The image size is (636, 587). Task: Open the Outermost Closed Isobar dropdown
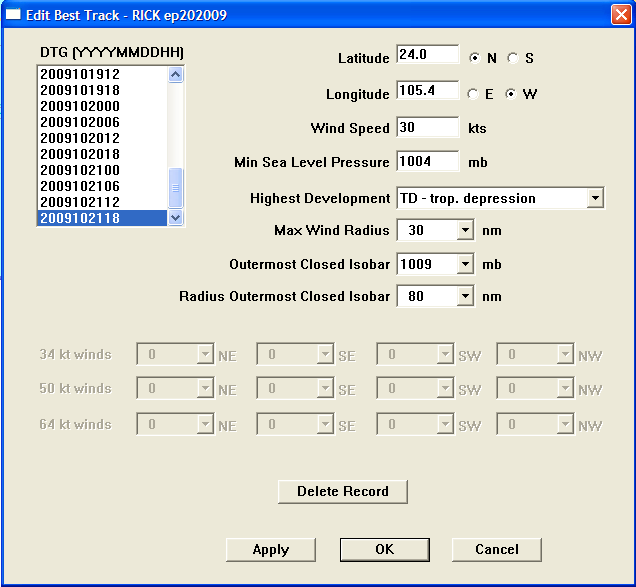coord(464,264)
